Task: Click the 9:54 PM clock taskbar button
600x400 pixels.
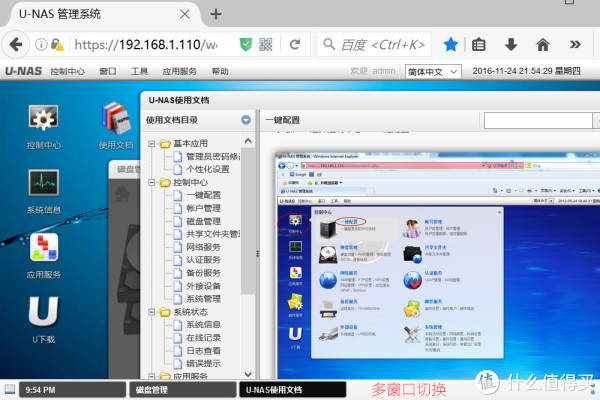Action: click(72, 390)
